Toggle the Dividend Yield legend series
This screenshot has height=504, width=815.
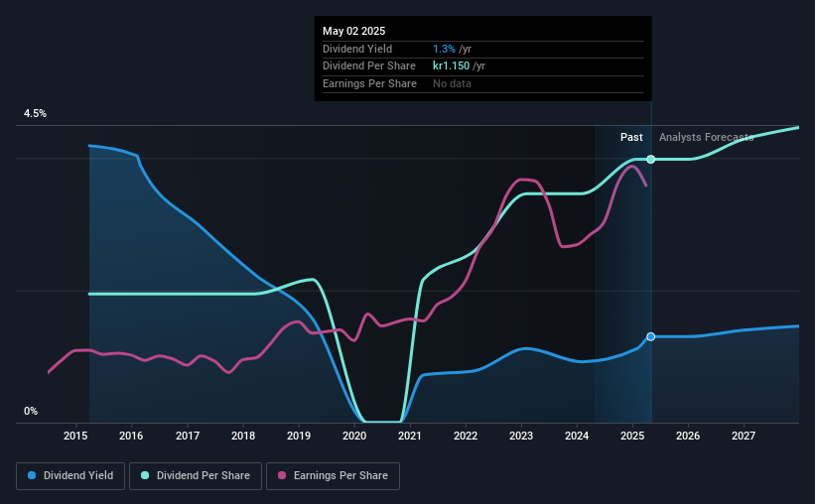[70, 476]
